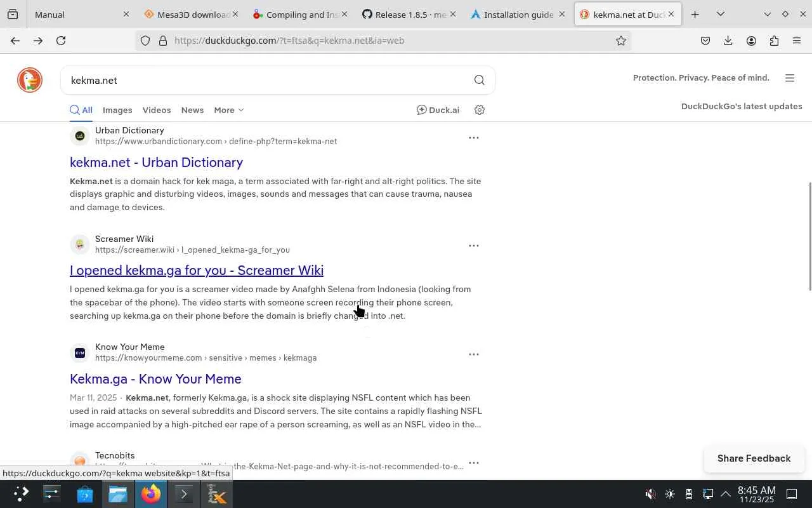Go forward one page in history
This screenshot has width=812, height=508.
click(38, 41)
